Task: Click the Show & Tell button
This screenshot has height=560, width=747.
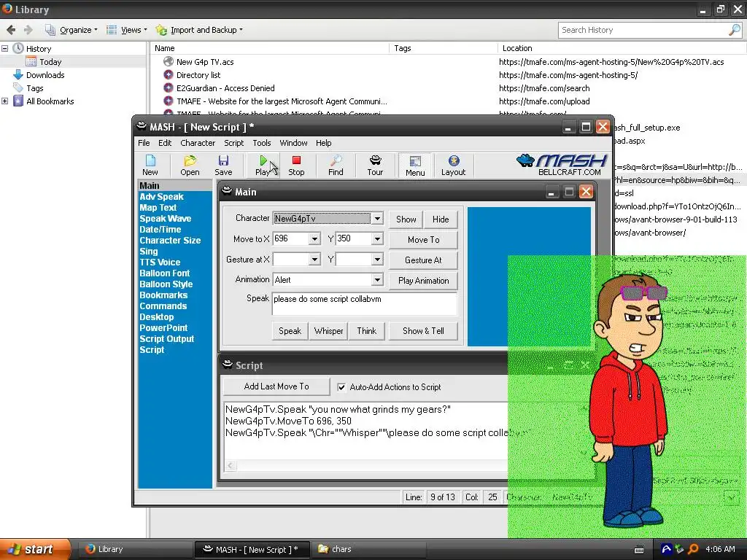Action: click(423, 330)
